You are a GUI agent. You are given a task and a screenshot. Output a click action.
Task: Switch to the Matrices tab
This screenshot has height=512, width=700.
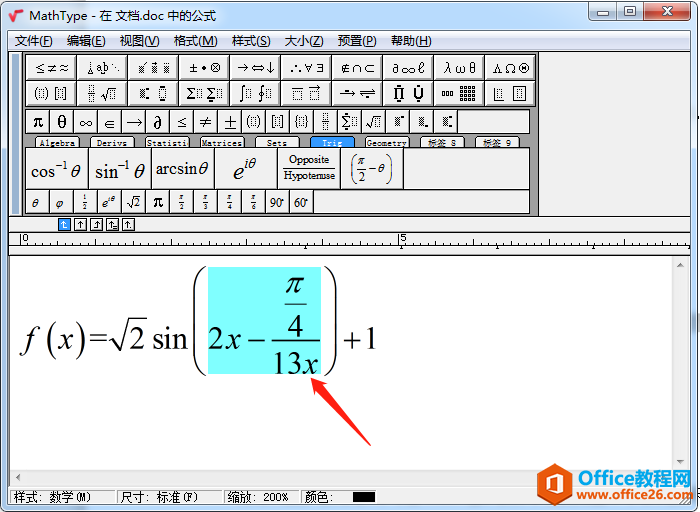(222, 143)
